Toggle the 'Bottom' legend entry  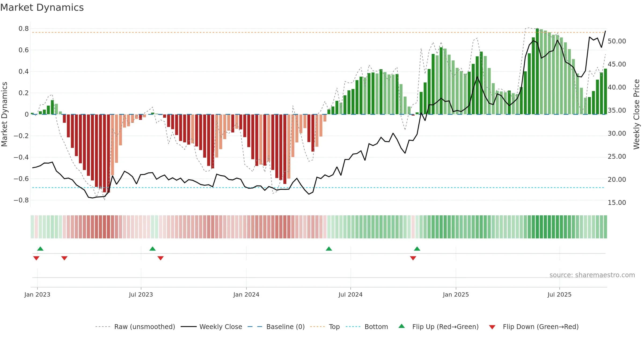click(367, 327)
